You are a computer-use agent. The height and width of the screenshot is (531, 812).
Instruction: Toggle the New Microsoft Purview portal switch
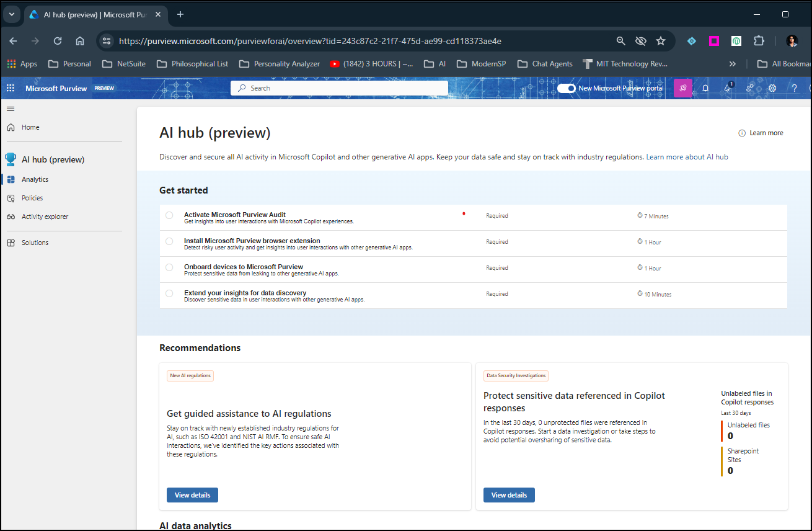pos(566,88)
